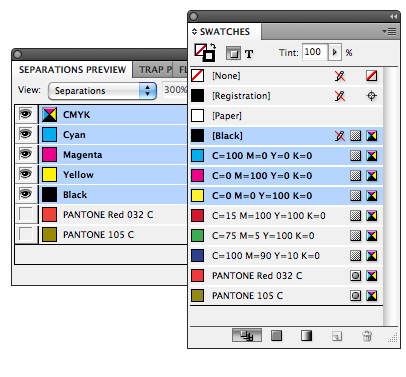The width and height of the screenshot is (406, 377).
Task: Open the View Separations dropdown
Action: point(102,91)
